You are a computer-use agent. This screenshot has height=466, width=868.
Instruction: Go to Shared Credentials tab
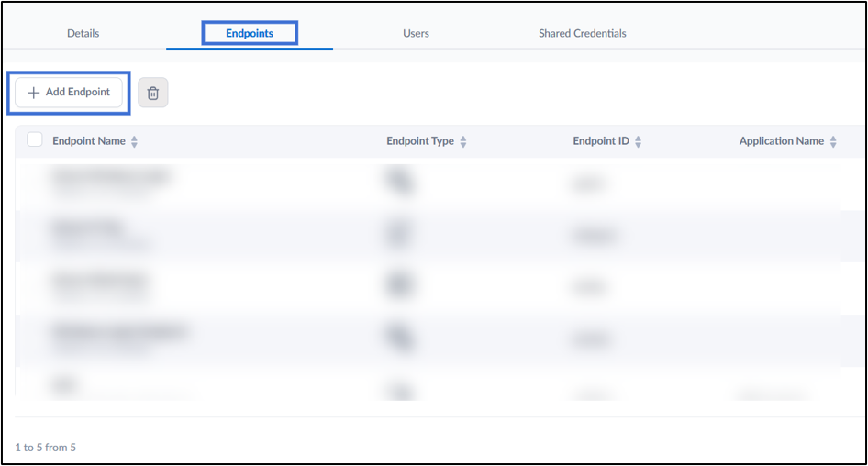point(583,33)
